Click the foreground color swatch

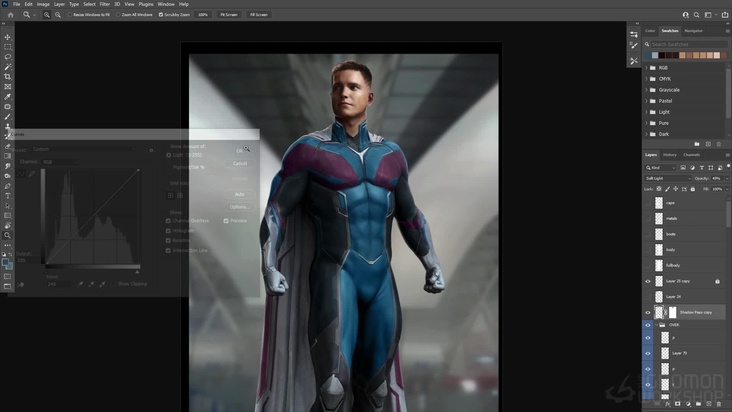point(6,263)
